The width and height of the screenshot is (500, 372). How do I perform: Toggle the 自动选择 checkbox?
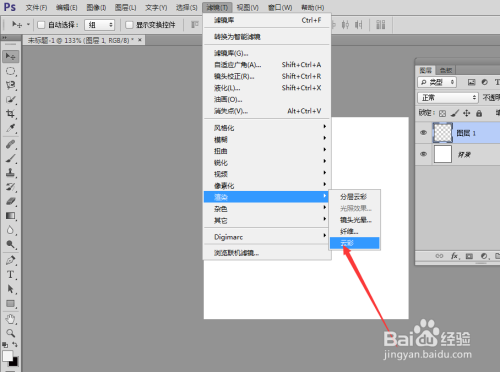[41, 25]
